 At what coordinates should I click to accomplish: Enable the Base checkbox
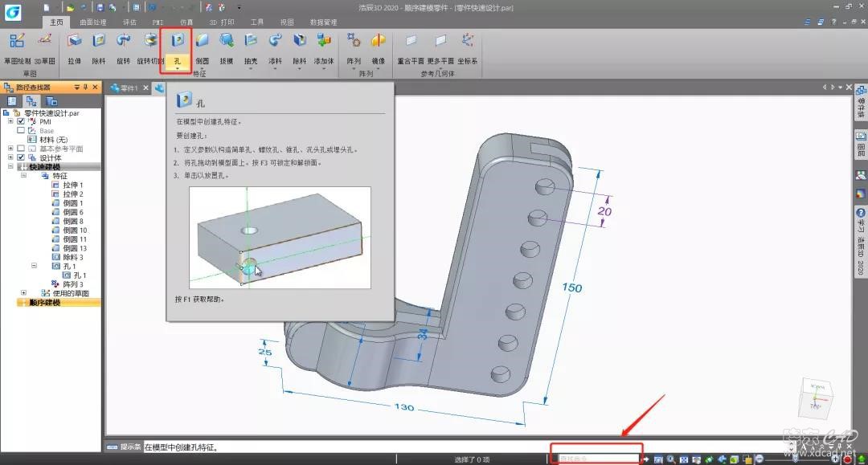[x=21, y=130]
